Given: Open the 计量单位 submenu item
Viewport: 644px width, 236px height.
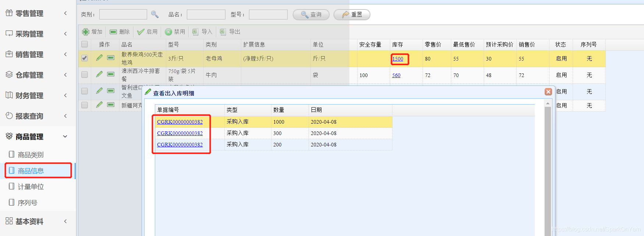Looking at the screenshot, I should (31, 187).
